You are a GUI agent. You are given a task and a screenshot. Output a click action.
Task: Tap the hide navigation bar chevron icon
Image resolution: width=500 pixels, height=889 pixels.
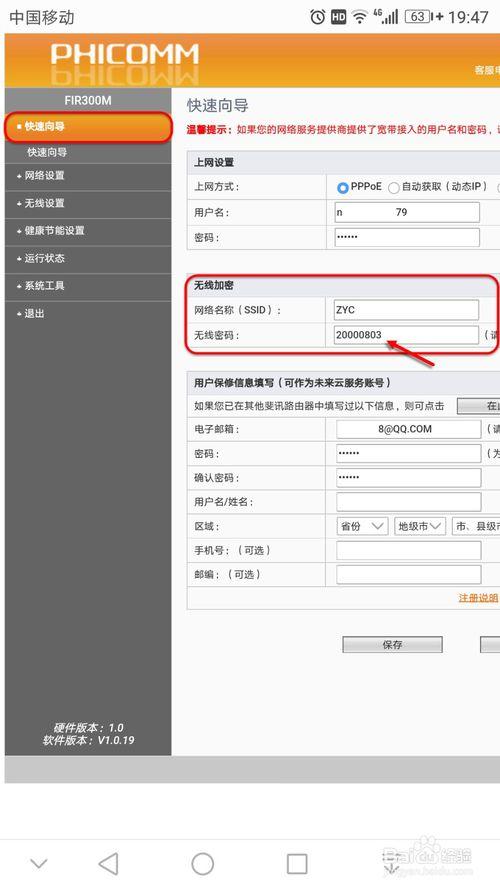pyautogui.click(x=39, y=864)
